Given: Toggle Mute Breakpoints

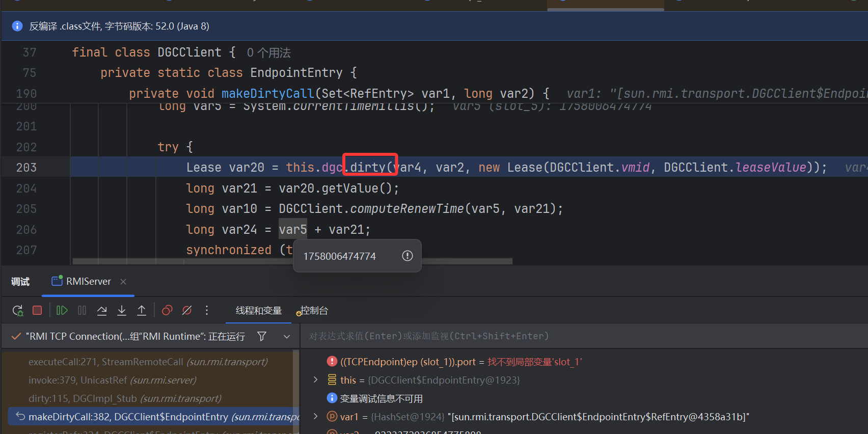Looking at the screenshot, I should pyautogui.click(x=187, y=310).
